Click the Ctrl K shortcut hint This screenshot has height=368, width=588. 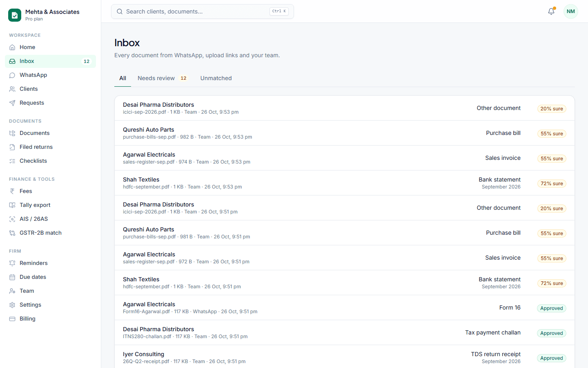[279, 11]
